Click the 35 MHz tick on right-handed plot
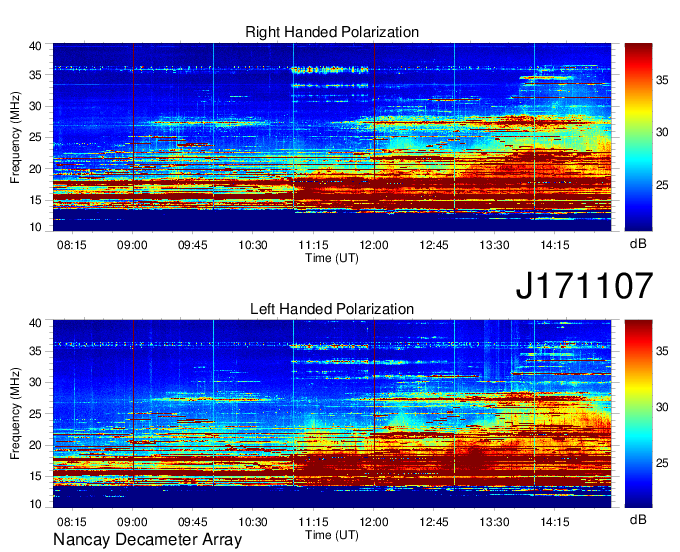Image resolution: width=680 pixels, height=552 pixels. 36,75
